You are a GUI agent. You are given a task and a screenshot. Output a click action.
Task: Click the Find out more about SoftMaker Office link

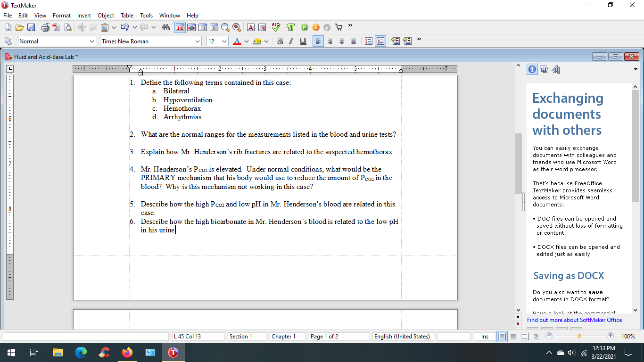[575, 320]
